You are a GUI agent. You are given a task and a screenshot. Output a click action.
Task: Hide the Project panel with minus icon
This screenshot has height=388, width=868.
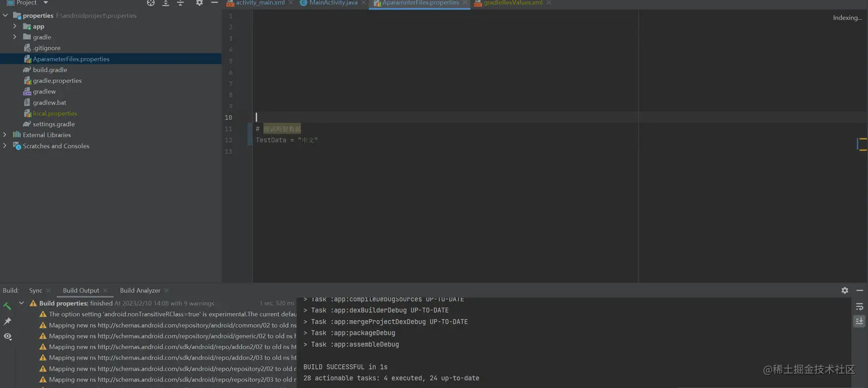pos(214,3)
